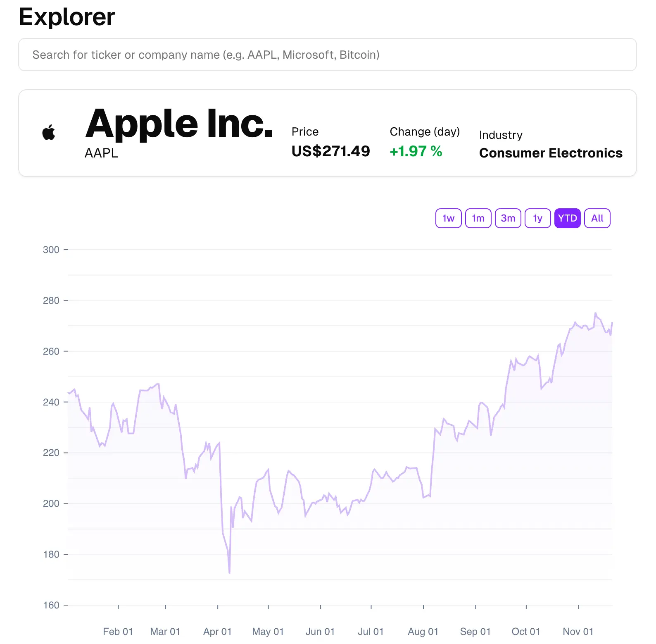Click the +1.97 % day change

point(416,151)
